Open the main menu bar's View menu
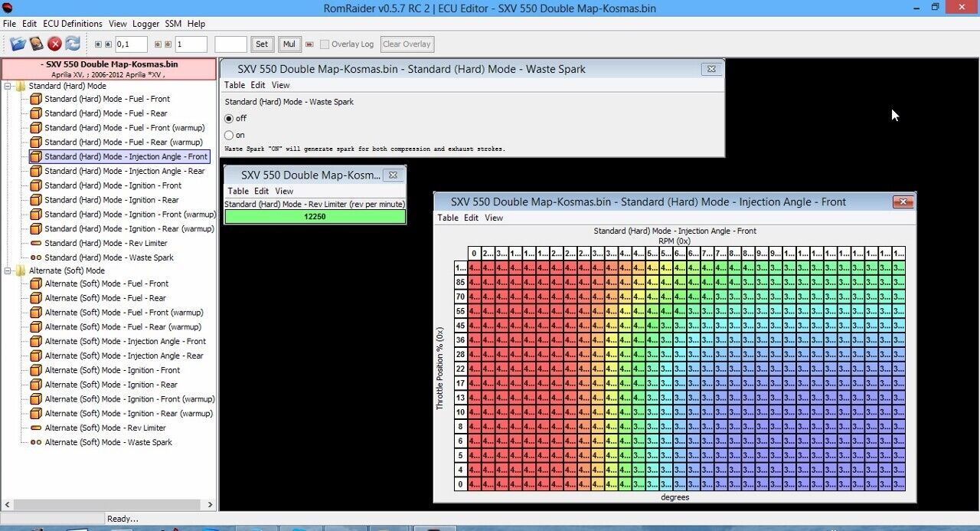The image size is (980, 531). pos(118,24)
